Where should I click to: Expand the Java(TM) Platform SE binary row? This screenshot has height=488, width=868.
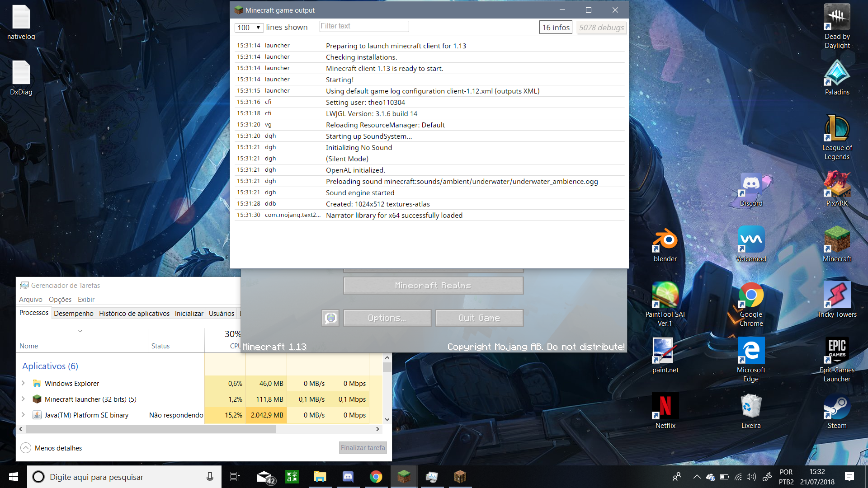coord(23,415)
